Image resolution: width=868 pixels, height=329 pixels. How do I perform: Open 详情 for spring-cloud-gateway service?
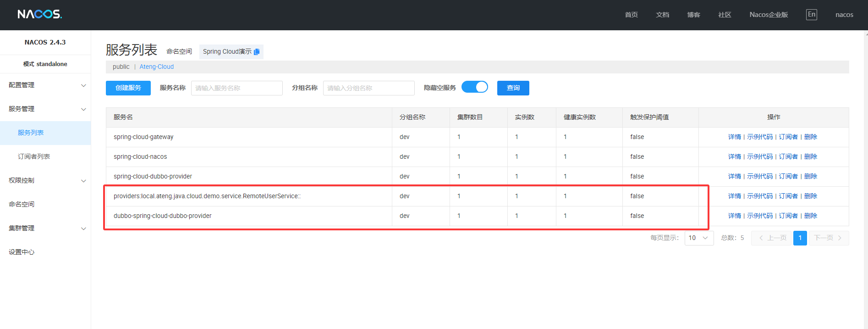pos(734,137)
